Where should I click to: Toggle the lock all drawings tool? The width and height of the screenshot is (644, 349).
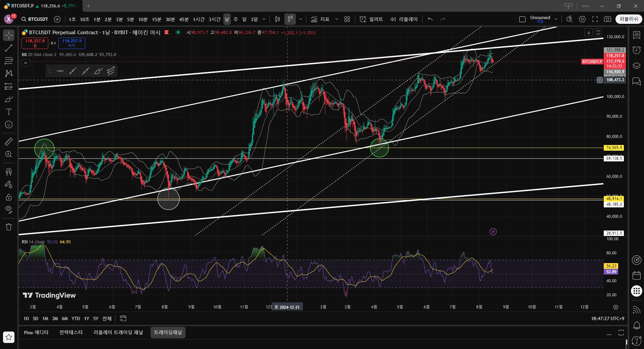(x=9, y=197)
